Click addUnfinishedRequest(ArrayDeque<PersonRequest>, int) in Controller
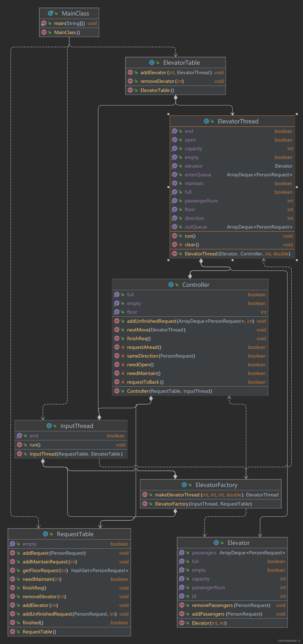 pyautogui.click(x=190, y=321)
